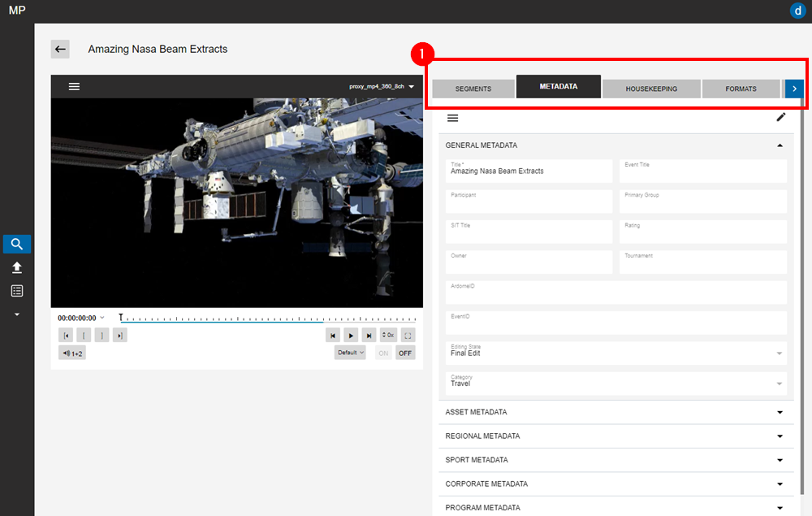The width and height of the screenshot is (812, 516).
Task: Open the proxy_mp4_360_8ch format dropdown
Action: [x=382, y=86]
